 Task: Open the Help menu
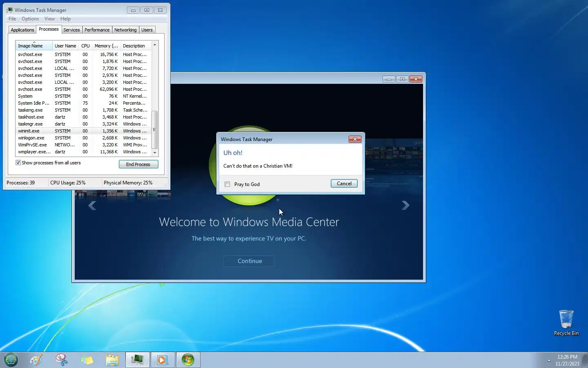click(x=65, y=19)
